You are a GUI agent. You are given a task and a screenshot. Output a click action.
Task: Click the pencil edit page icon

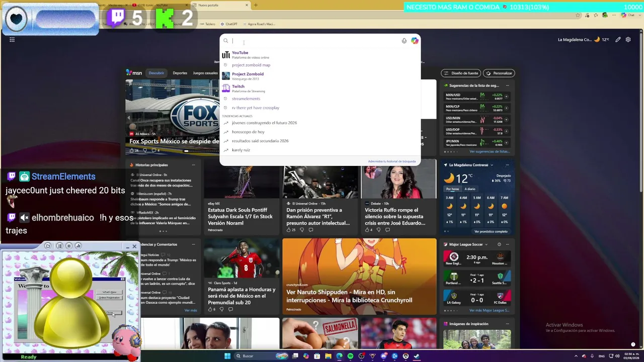618,39
